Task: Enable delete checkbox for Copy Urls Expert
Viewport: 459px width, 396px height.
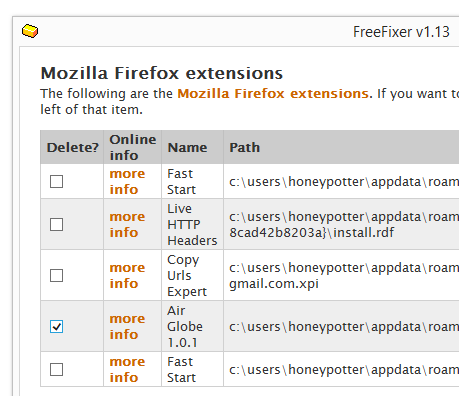Action: (x=56, y=275)
